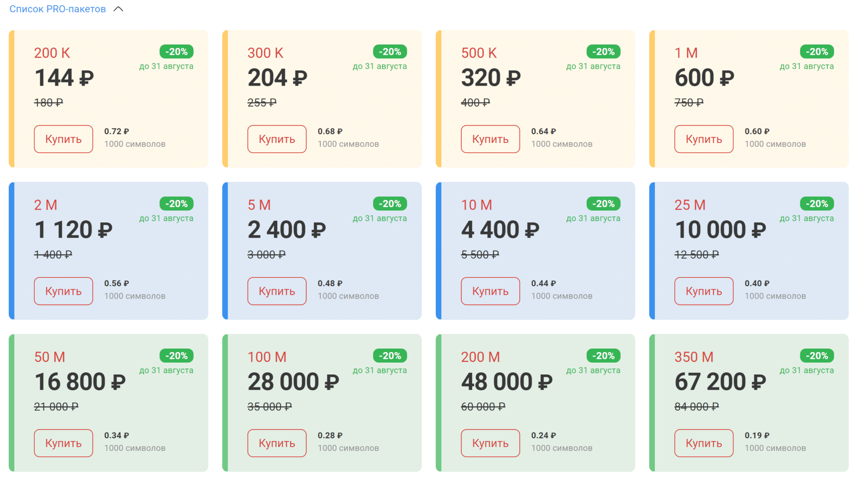Screen dimensions: 868x481
Task: Buy the 5 M package
Action: (x=277, y=291)
